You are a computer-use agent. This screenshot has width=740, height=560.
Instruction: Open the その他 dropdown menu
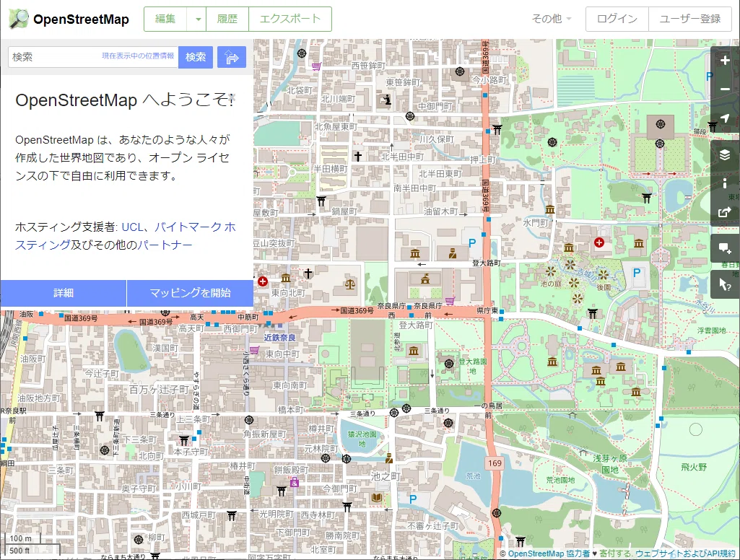click(552, 19)
